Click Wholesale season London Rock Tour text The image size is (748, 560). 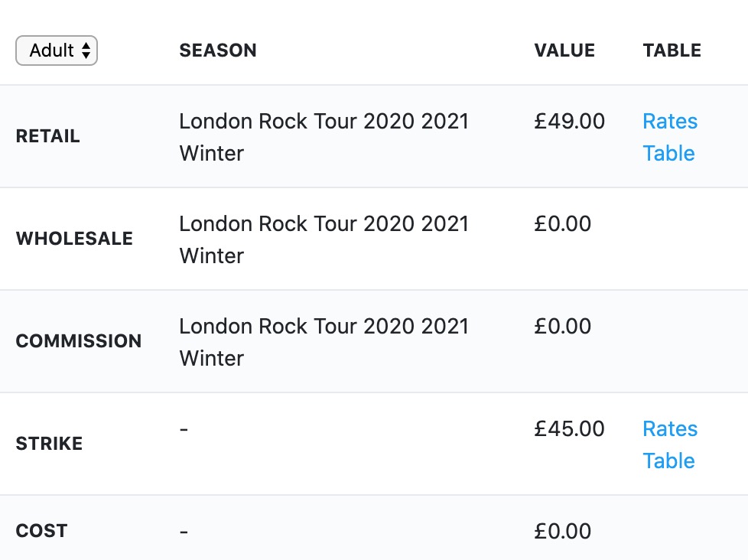324,239
